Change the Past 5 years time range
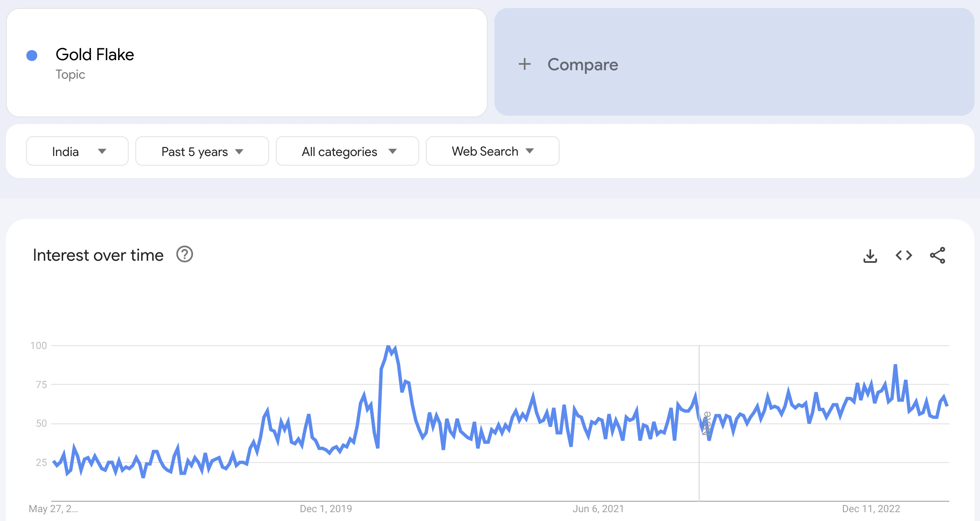 pyautogui.click(x=202, y=151)
